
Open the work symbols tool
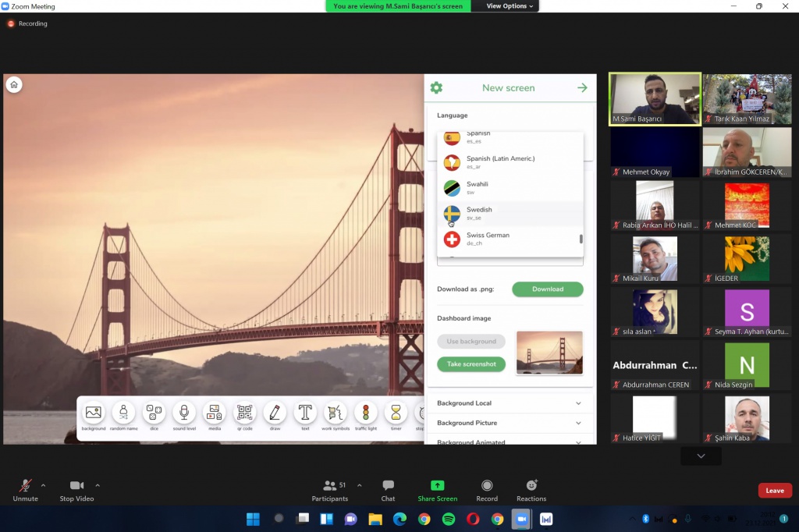click(336, 413)
